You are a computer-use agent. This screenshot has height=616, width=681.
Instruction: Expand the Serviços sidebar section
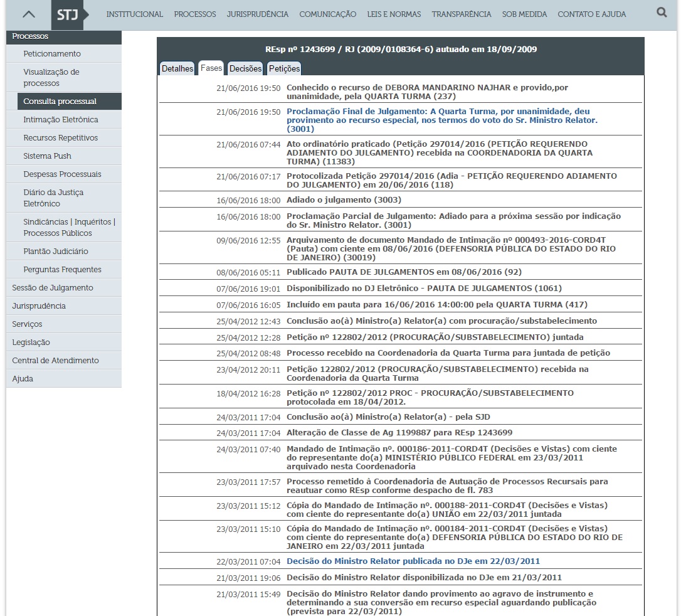(27, 324)
